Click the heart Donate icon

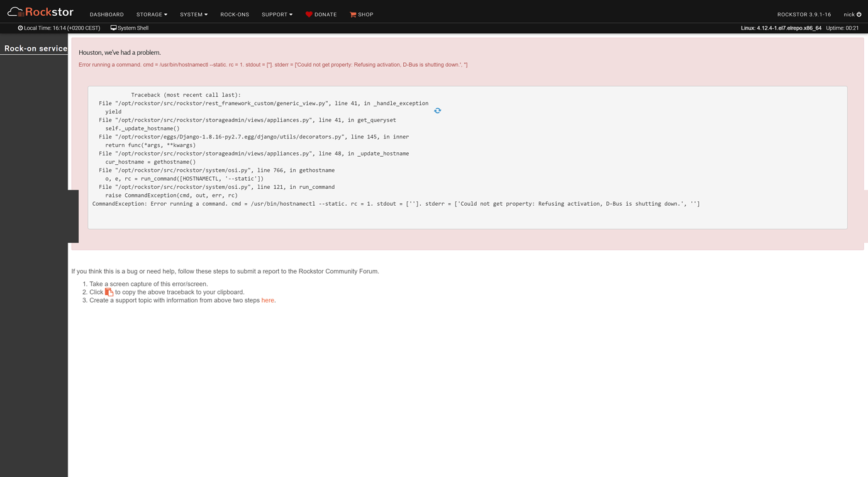pos(308,14)
